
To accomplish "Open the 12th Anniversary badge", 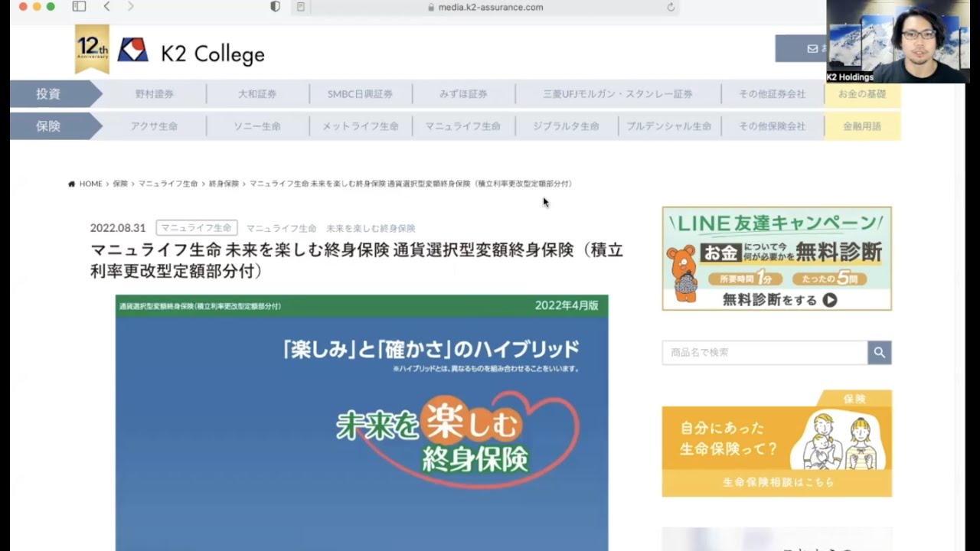I will pos(92,50).
